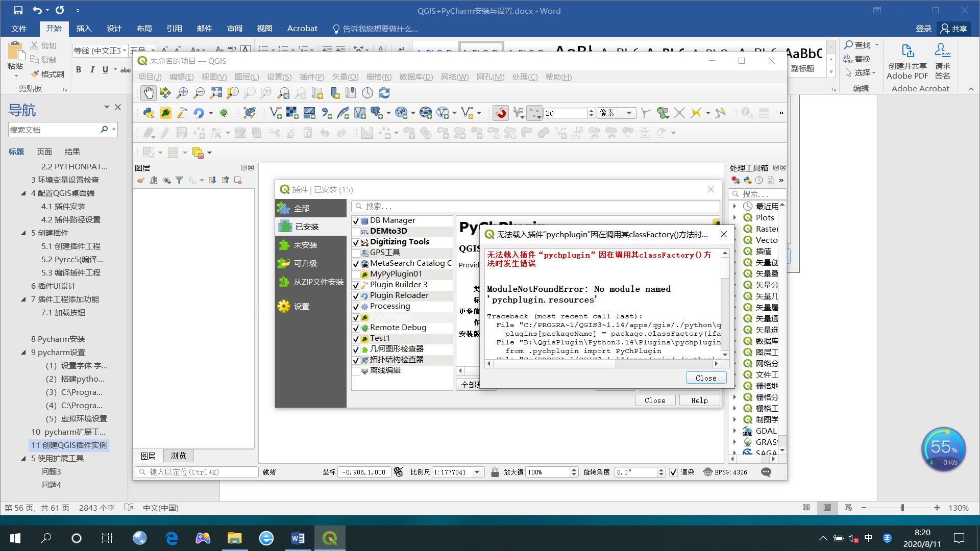
Task: Open the select features dropdown arrow
Action: click(x=160, y=153)
